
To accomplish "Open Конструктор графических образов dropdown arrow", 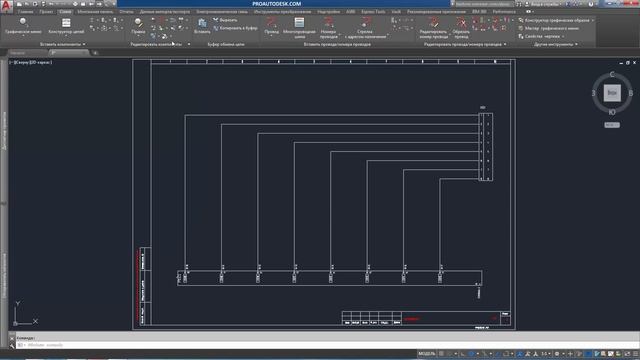I will click(593, 20).
